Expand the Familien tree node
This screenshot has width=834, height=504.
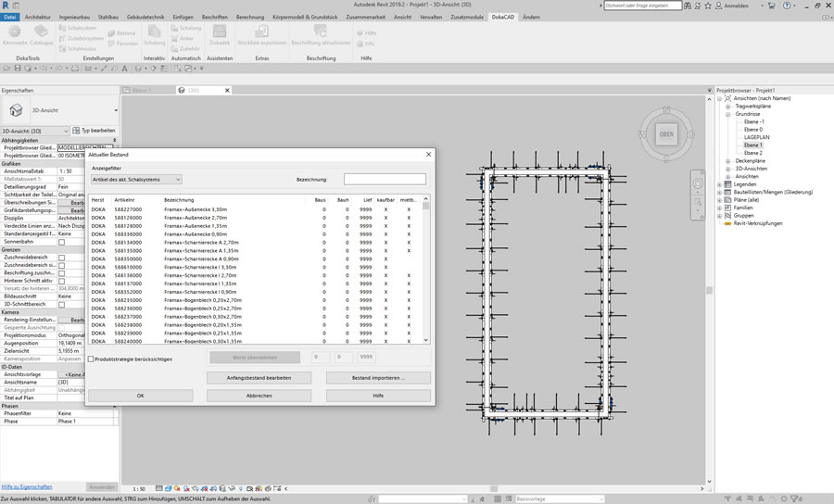pos(720,208)
